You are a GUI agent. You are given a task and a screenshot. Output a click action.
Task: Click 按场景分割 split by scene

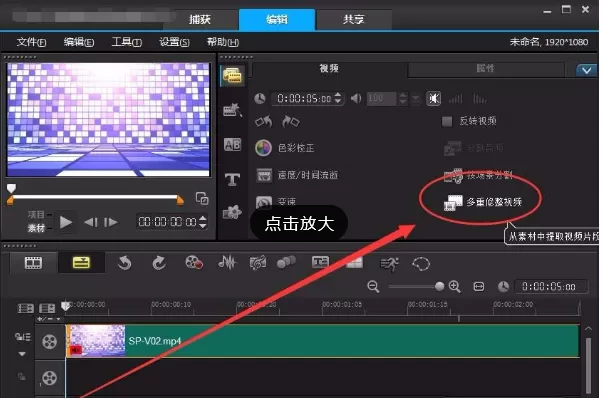pos(478,176)
